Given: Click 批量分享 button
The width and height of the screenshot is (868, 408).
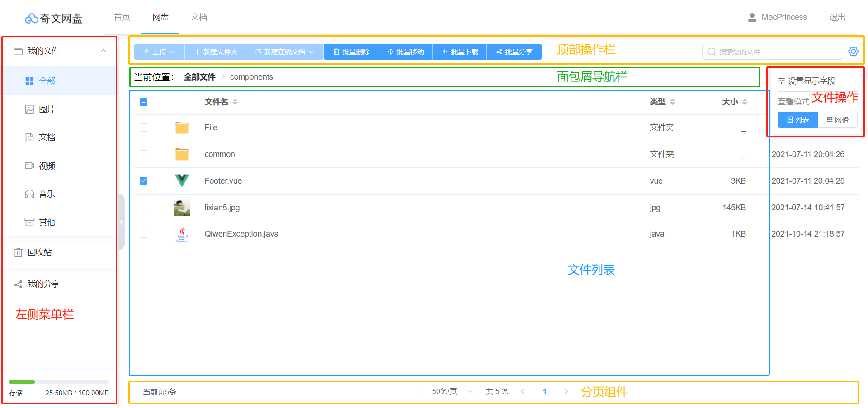Looking at the screenshot, I should 514,52.
